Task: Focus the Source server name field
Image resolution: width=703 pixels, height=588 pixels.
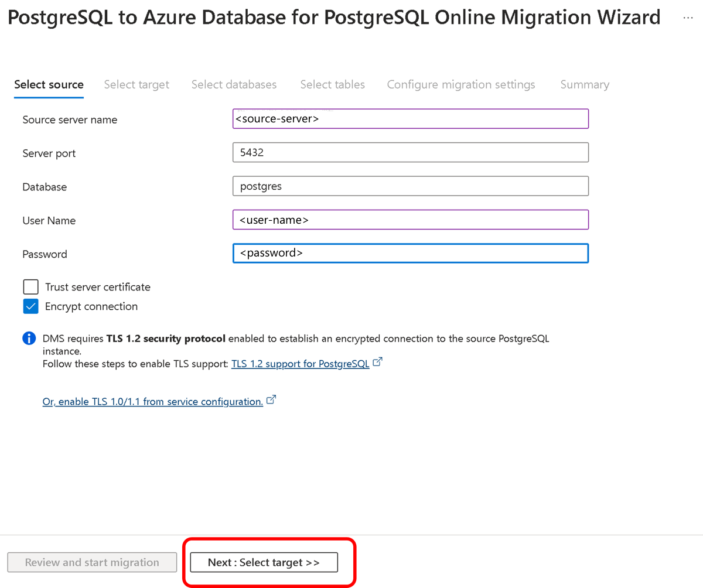Action: [x=410, y=119]
